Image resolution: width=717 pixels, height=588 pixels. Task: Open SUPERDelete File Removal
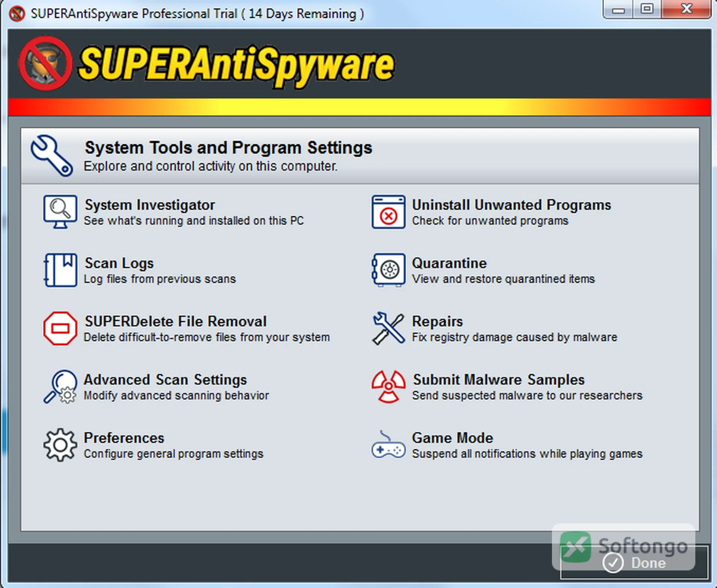point(176,321)
